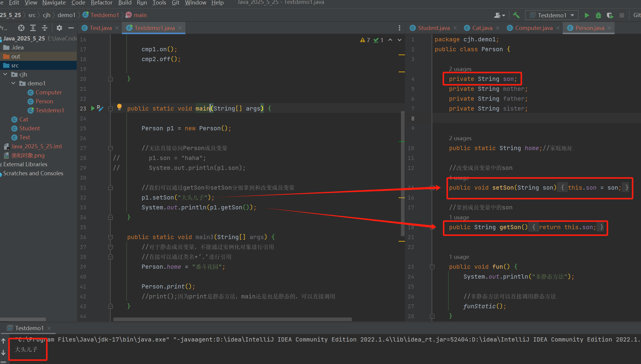Click the green Run button in toolbar

coord(587,15)
